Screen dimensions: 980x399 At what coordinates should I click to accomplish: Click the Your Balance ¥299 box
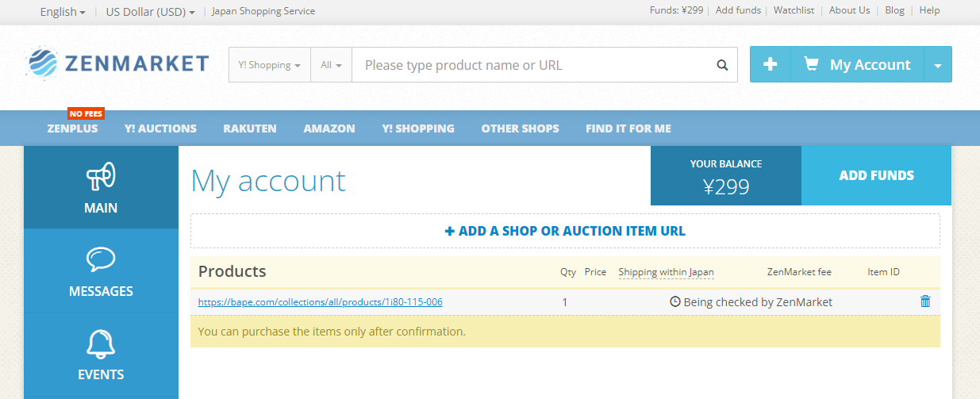[726, 175]
